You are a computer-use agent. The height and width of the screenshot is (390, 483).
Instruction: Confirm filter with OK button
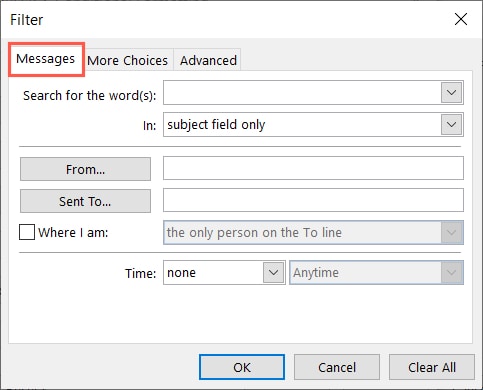click(242, 367)
